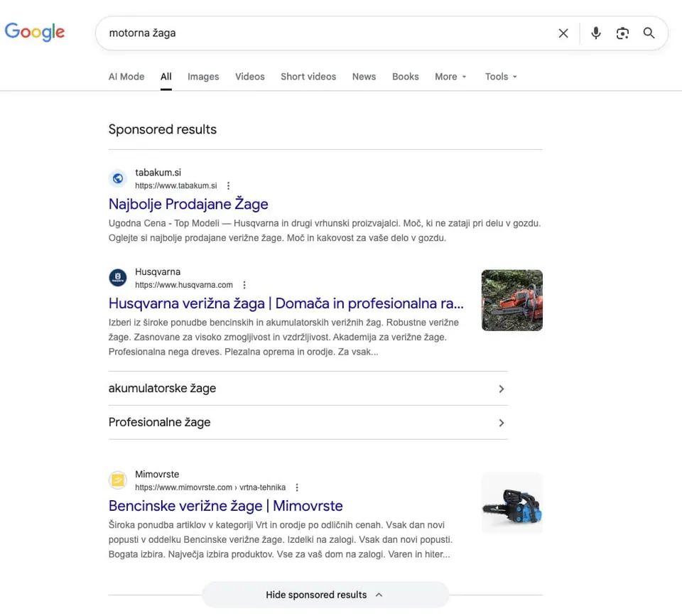Open the Tools dropdown
The image size is (682, 616).
click(501, 77)
